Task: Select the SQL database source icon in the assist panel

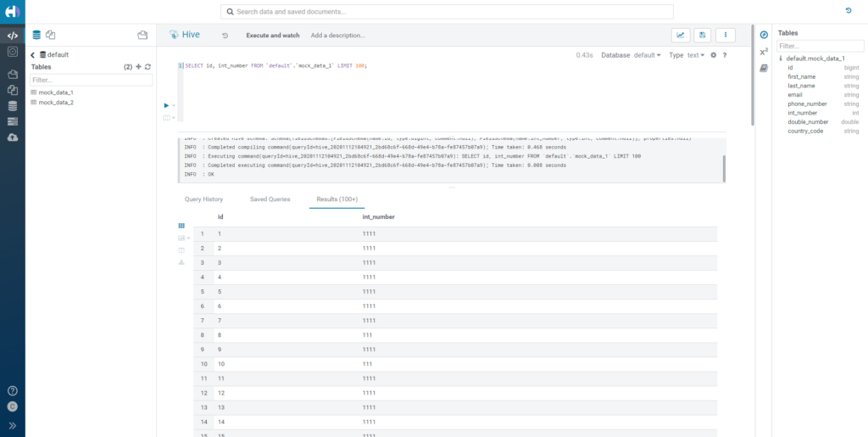Action: click(36, 35)
